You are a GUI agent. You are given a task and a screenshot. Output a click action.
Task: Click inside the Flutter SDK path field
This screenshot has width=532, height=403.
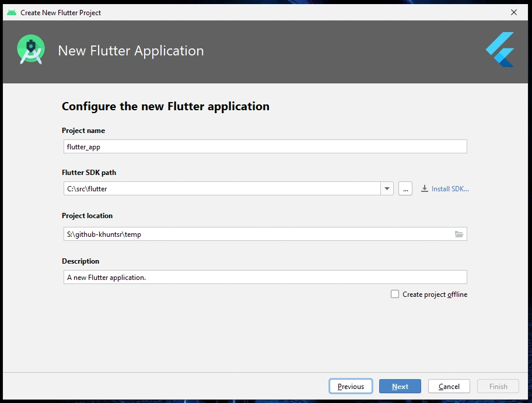coord(222,188)
